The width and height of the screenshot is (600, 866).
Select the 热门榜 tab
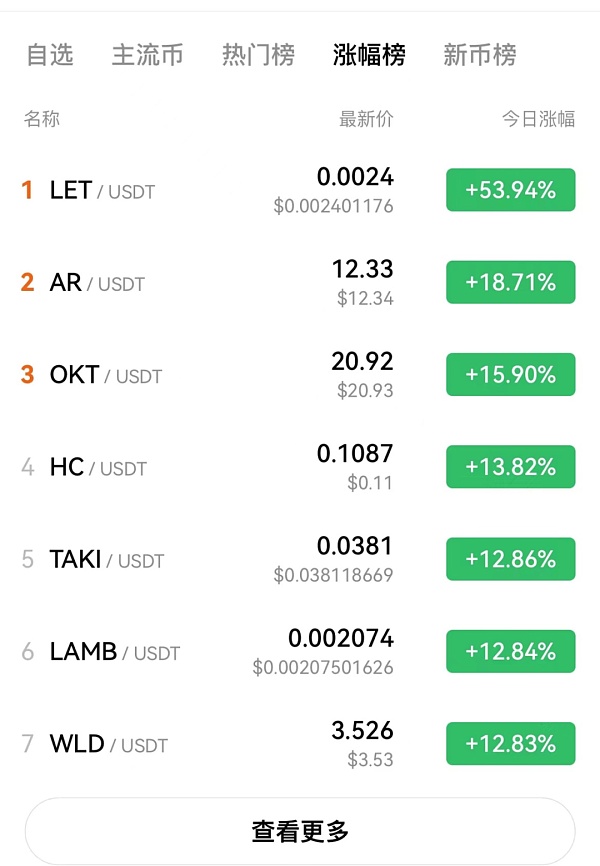click(258, 55)
